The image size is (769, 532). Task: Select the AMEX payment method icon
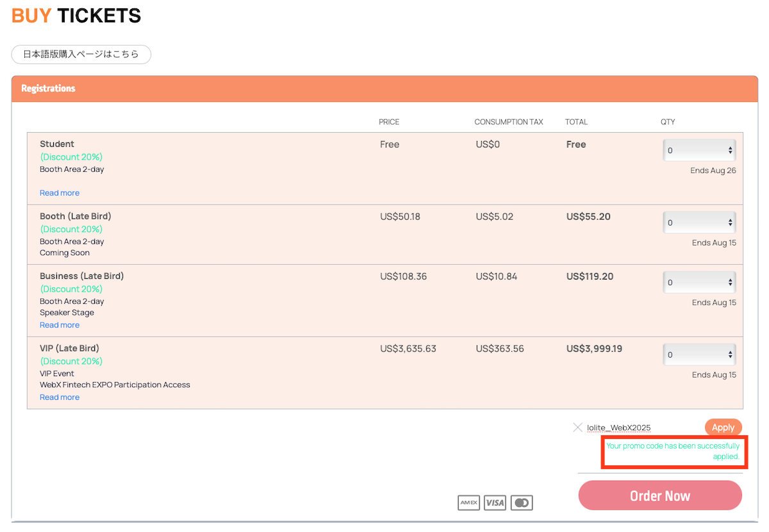(468, 503)
